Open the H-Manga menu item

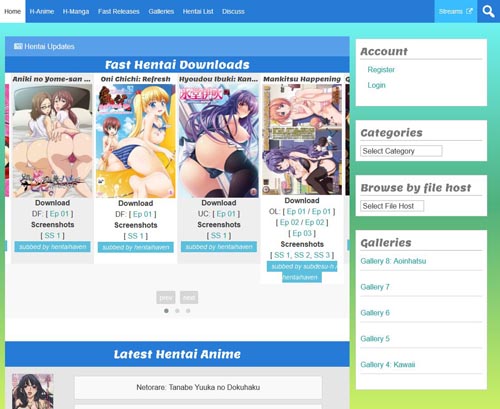click(76, 11)
